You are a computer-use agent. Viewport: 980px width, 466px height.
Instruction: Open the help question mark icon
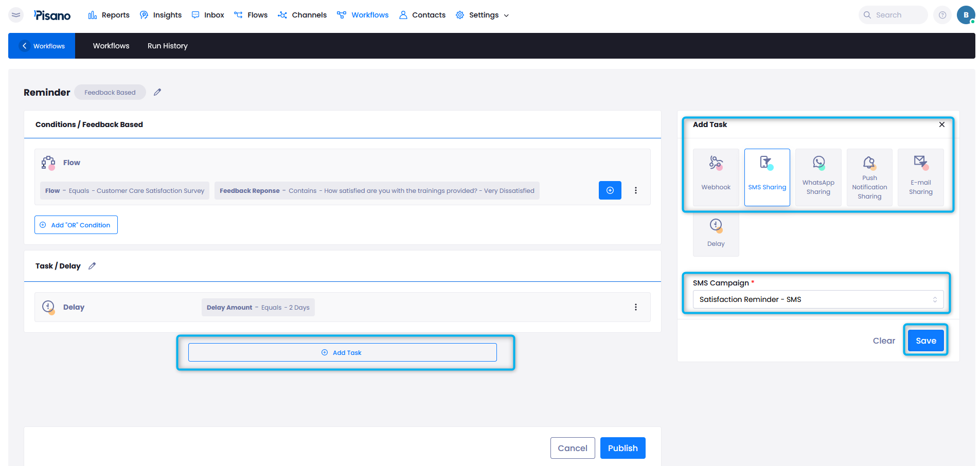tap(942, 15)
